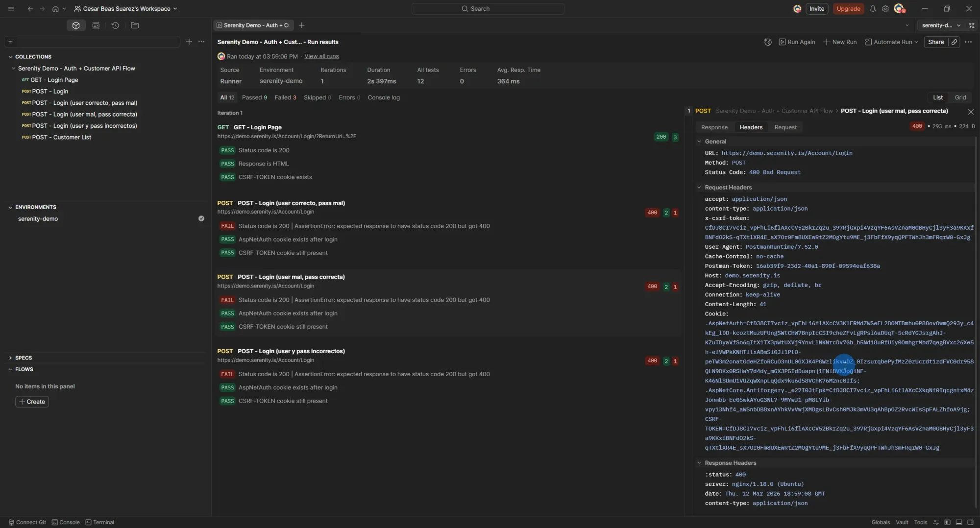The height and width of the screenshot is (528, 980).
Task: Switch to the Request tab
Action: coord(785,127)
